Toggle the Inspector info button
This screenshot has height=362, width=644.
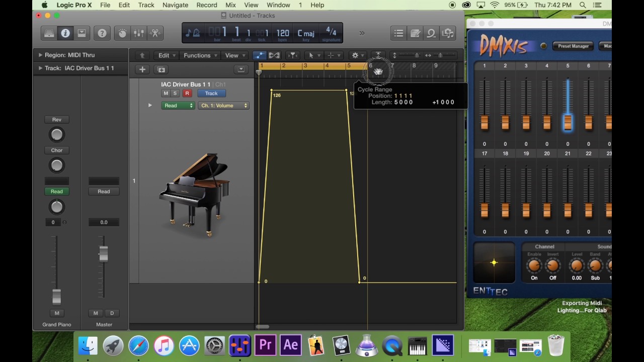point(65,34)
